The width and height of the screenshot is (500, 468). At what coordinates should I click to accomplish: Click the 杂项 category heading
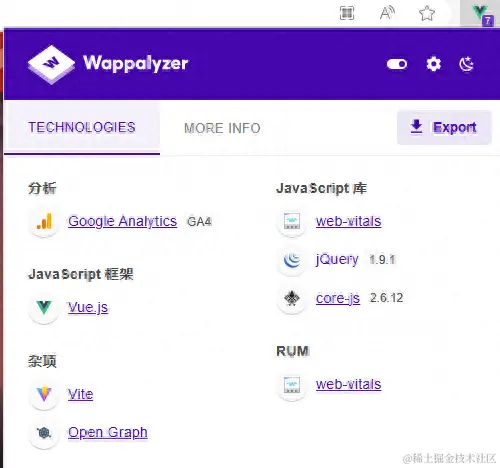coord(42,361)
